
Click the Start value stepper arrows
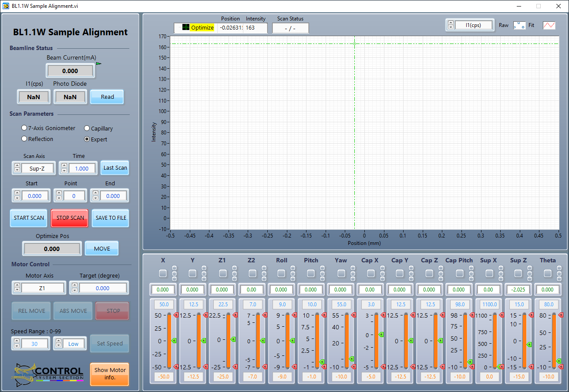pos(17,196)
